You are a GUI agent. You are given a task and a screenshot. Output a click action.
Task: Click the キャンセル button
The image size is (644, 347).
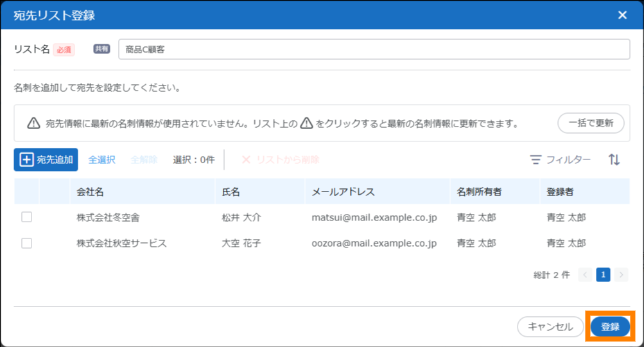pos(550,327)
